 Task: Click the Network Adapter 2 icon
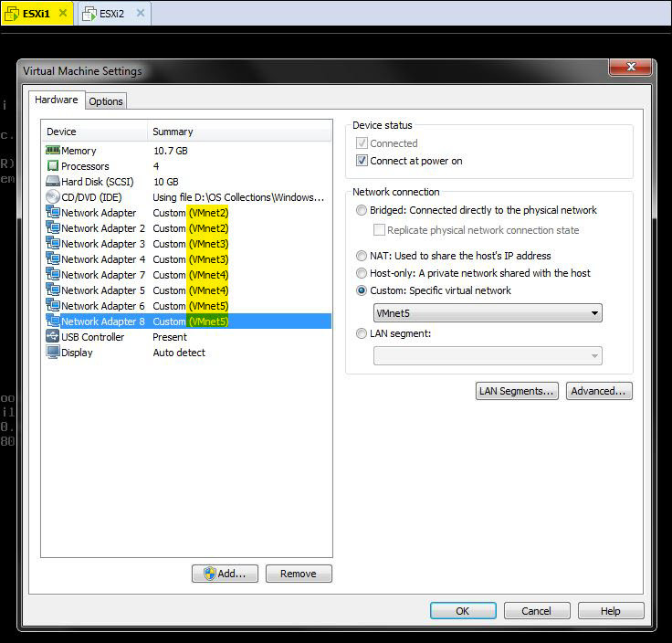53,227
